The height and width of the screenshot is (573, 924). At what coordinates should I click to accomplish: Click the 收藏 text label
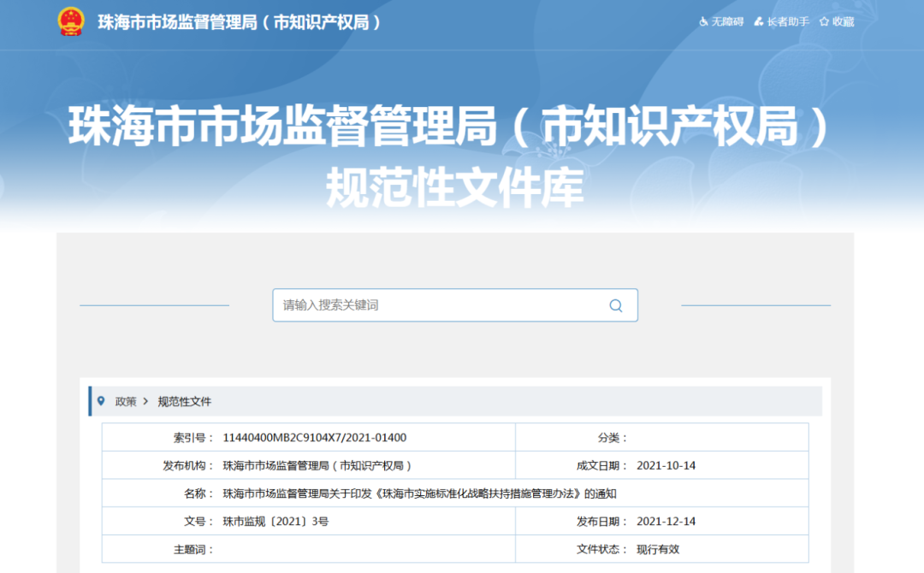click(x=843, y=22)
